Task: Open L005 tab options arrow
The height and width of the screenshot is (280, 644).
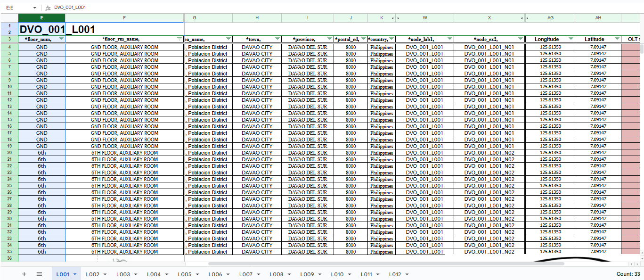Action: click(x=196, y=274)
